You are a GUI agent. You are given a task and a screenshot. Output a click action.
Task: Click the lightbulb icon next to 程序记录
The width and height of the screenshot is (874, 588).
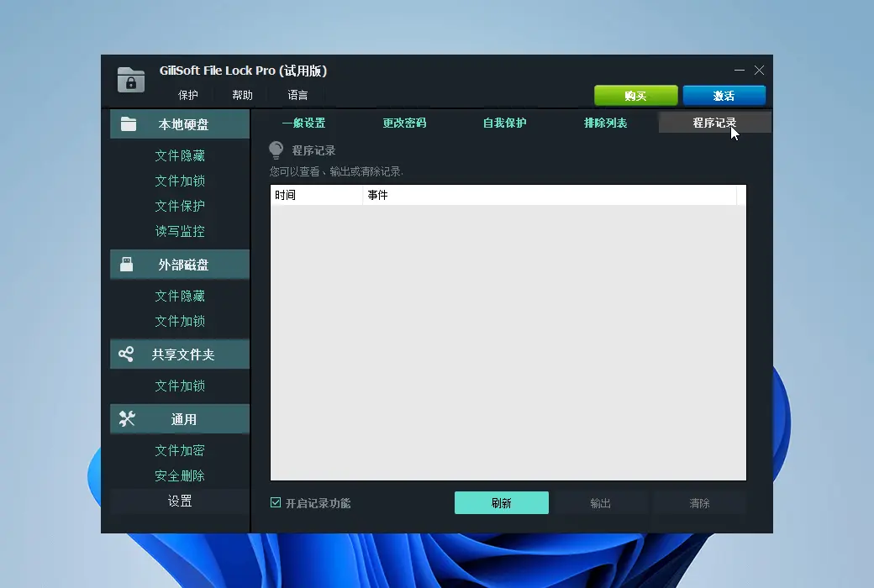coord(276,150)
